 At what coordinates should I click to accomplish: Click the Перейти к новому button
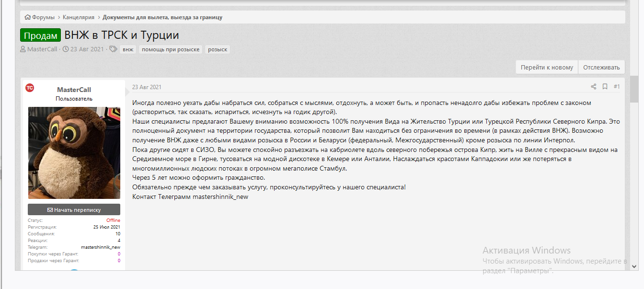click(x=547, y=67)
